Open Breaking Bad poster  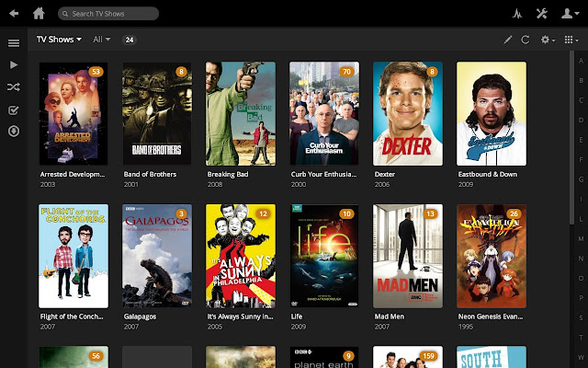pos(241,114)
